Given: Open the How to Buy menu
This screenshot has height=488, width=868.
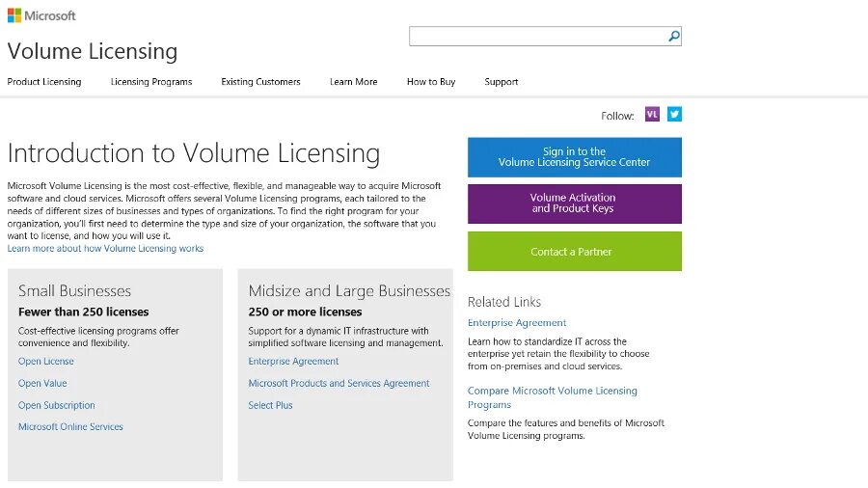Looking at the screenshot, I should tap(431, 82).
